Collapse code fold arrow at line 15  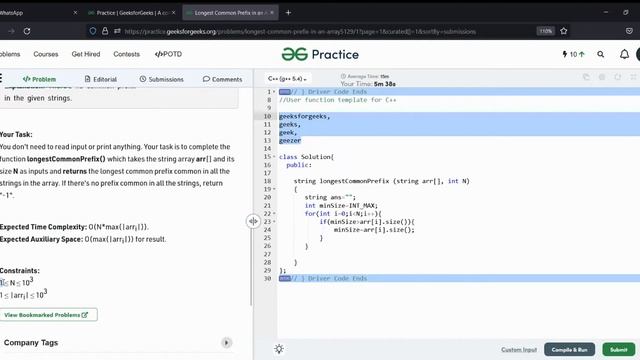point(274,157)
